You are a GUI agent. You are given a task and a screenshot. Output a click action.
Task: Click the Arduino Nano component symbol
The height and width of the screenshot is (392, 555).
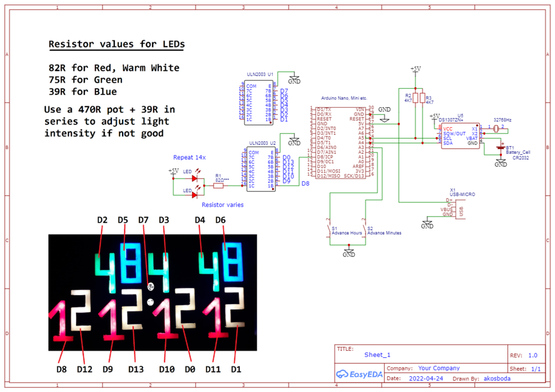[341, 143]
